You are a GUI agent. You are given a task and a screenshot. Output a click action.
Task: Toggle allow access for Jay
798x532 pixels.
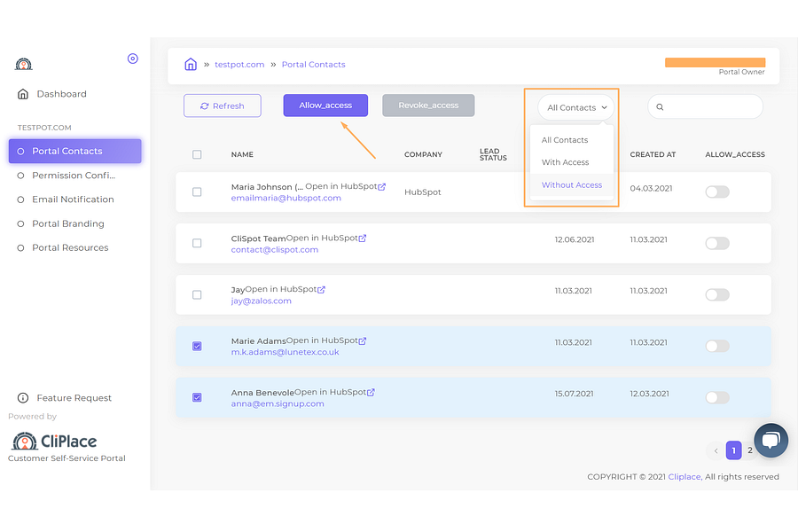click(717, 294)
